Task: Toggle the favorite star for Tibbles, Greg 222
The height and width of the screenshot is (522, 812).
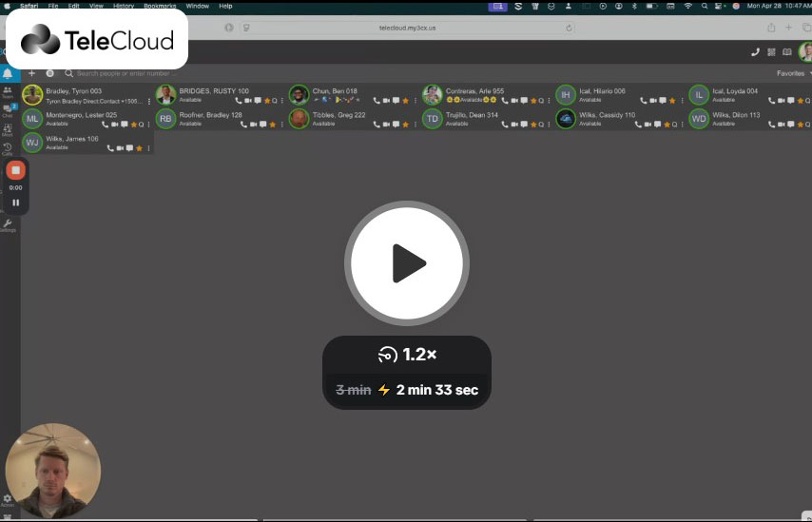Action: pyautogui.click(x=405, y=125)
